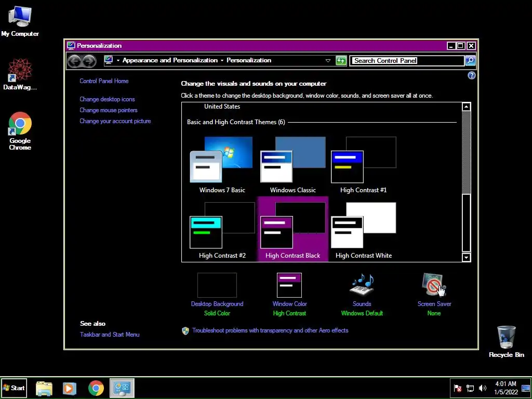This screenshot has width=532, height=399.
Task: Select the High Contrast #2 theme
Action: [x=222, y=230]
